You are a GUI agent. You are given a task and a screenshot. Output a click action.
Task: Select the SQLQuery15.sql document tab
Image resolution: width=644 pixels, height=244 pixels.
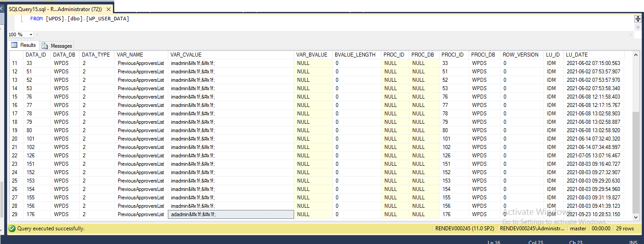coord(55,9)
